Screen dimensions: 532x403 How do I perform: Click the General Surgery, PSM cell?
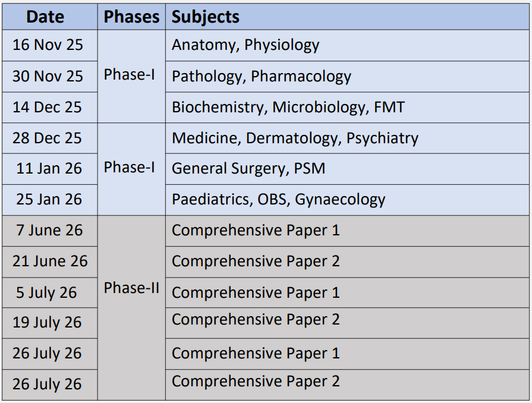point(248,168)
